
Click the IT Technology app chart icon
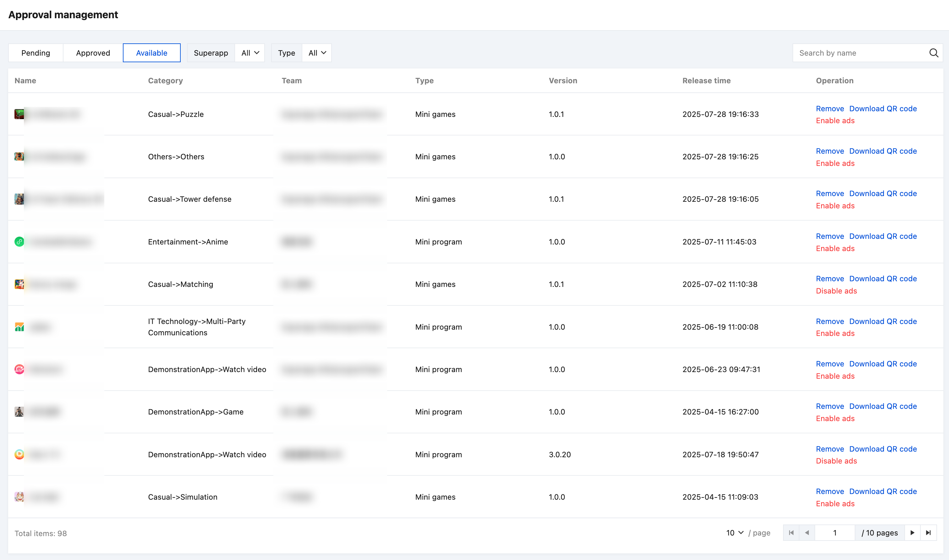coord(19,327)
